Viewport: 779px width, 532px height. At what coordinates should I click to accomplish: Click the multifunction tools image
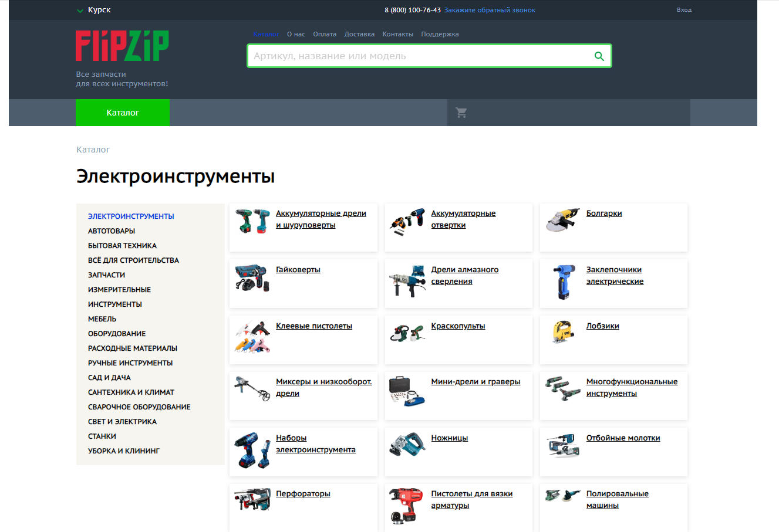pos(563,388)
